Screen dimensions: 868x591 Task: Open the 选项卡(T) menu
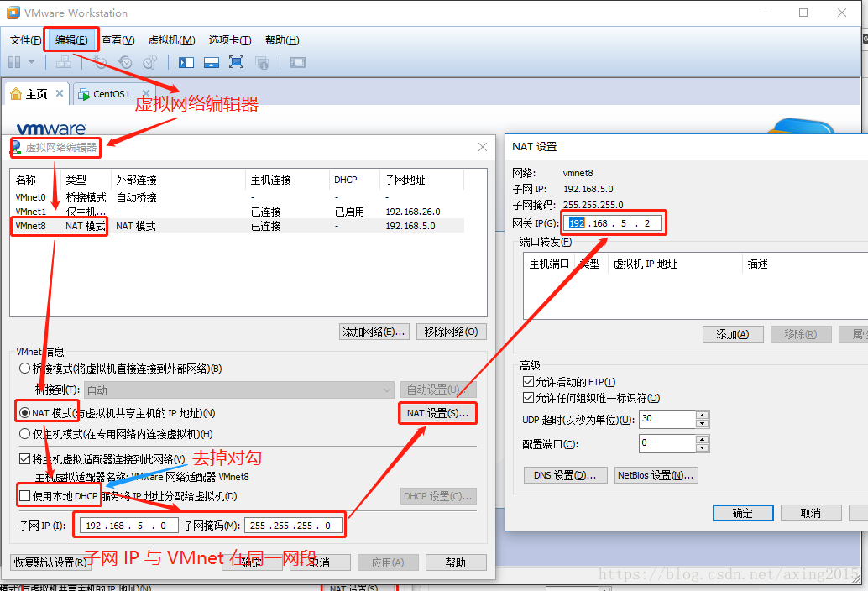[230, 39]
